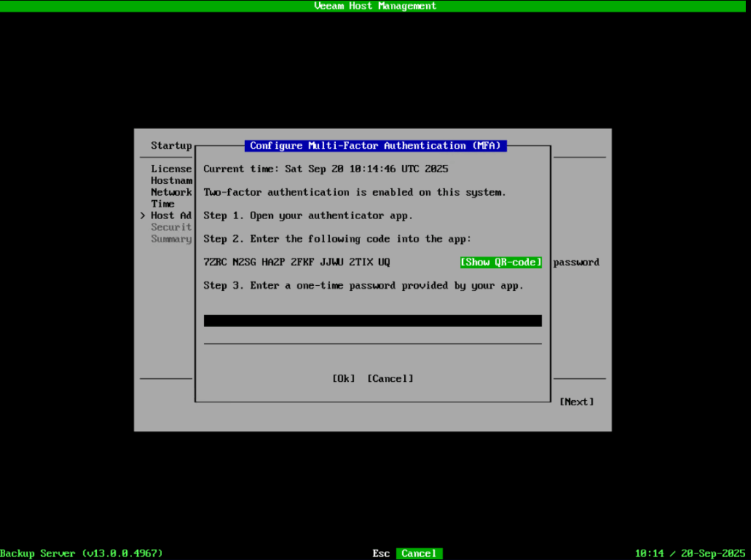The image size is (751, 560).
Task: Click the Configure Multi-Factor Authentication dialog title
Action: coord(375,146)
